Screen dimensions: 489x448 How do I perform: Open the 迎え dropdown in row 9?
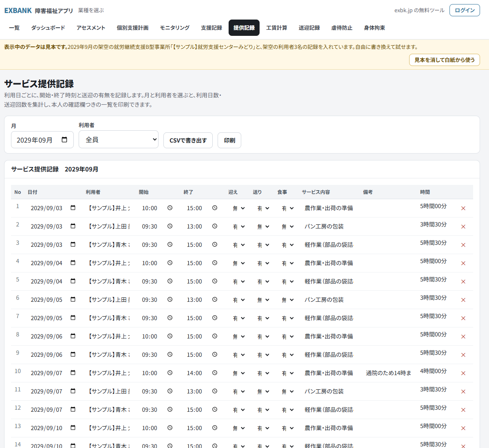[239, 355]
